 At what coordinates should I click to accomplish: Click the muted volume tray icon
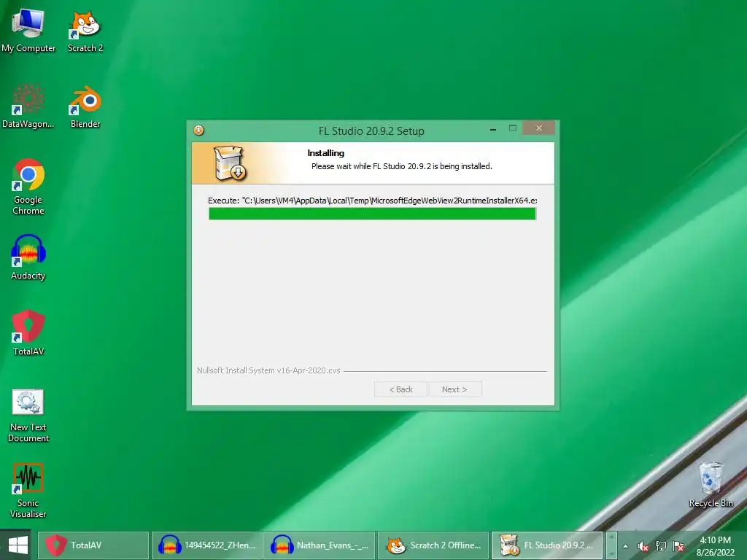[643, 546]
